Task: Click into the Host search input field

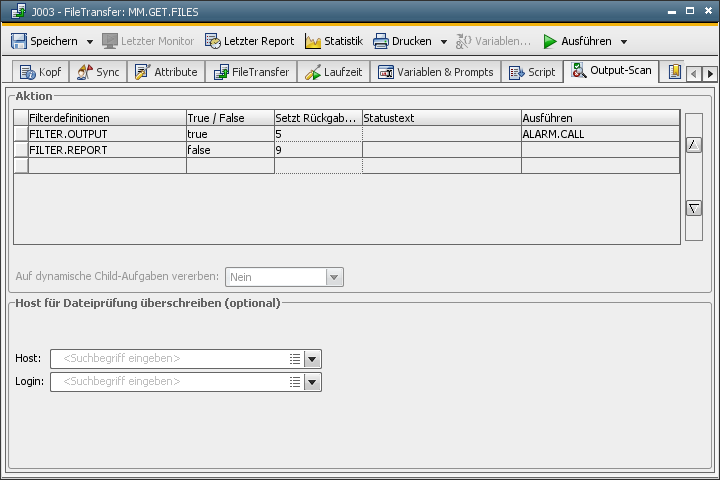Action: coord(170,359)
